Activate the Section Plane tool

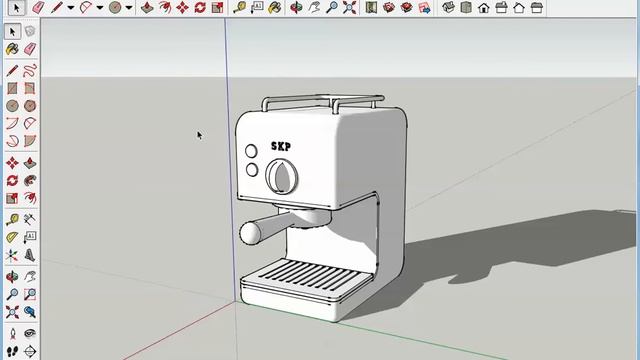tap(30, 351)
